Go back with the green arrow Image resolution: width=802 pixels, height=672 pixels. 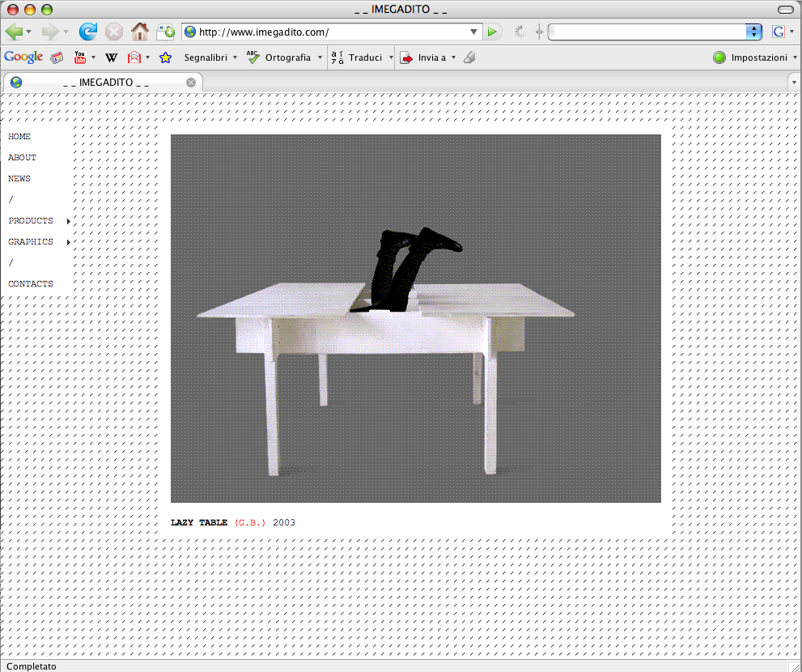click(14, 32)
